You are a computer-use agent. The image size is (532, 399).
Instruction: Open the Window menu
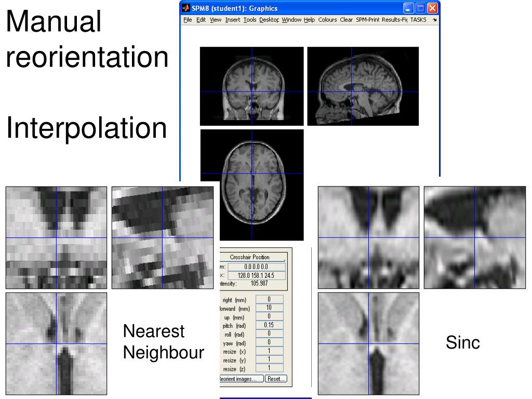(x=291, y=20)
